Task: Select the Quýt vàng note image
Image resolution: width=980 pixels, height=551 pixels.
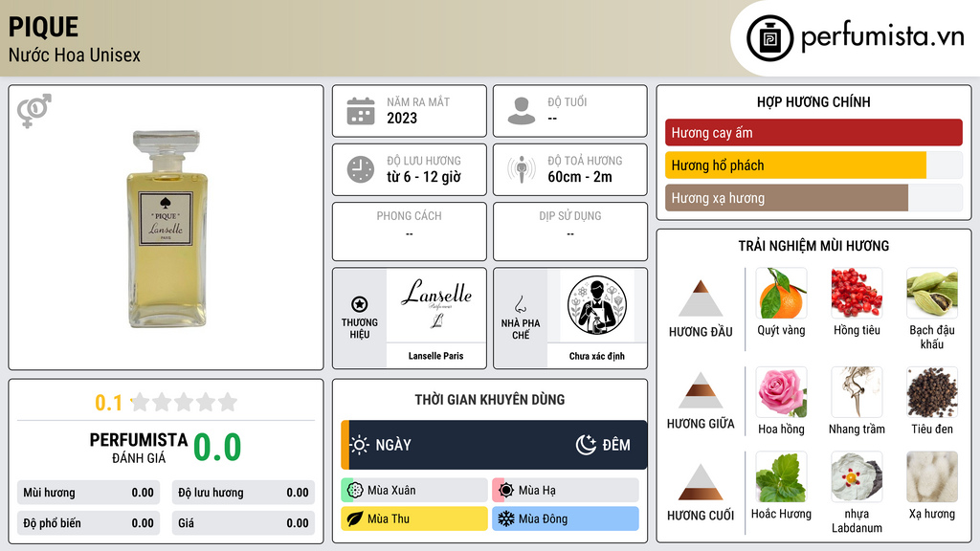Action: [x=781, y=294]
